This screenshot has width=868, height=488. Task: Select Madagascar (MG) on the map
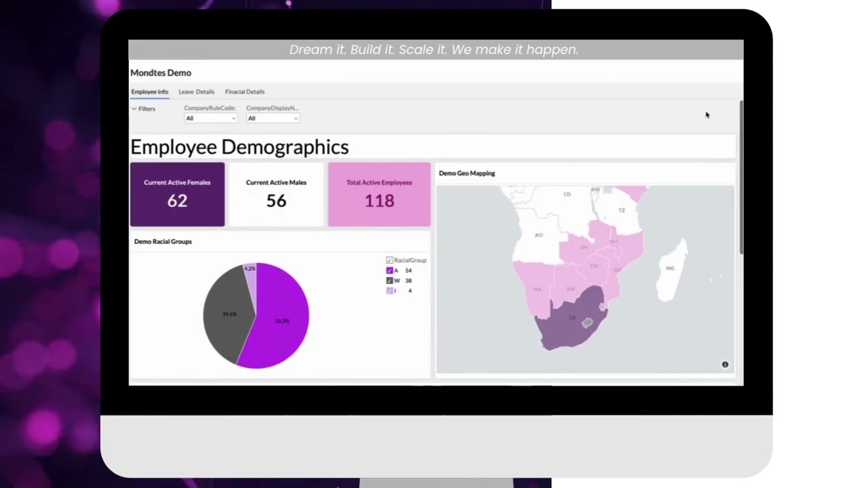pos(671,268)
